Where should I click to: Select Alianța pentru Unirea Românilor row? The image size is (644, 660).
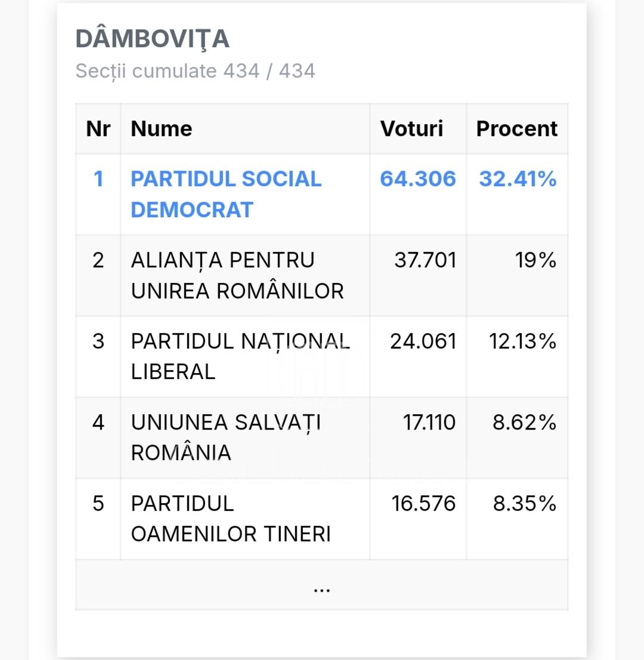pos(322,275)
